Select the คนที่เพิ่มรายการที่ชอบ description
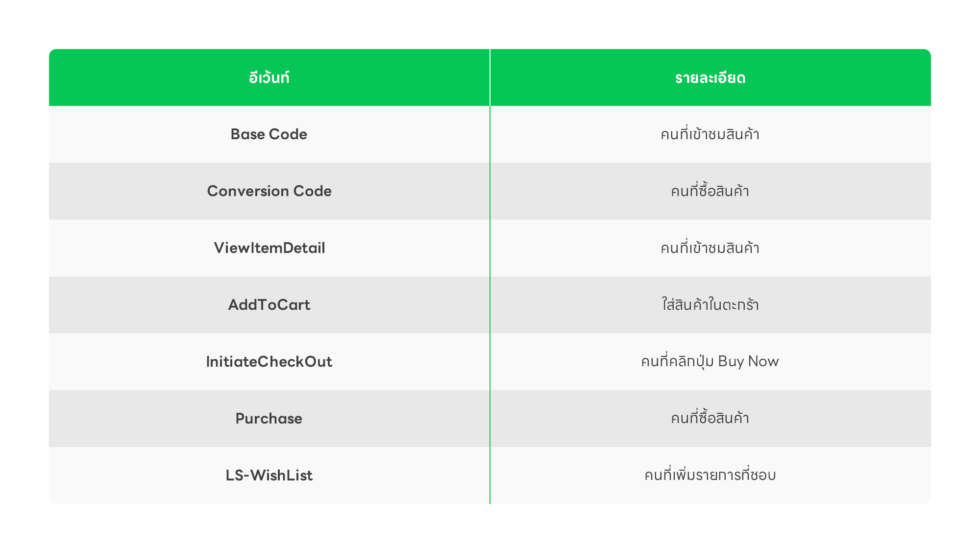This screenshot has height=553, width=980. click(x=710, y=475)
